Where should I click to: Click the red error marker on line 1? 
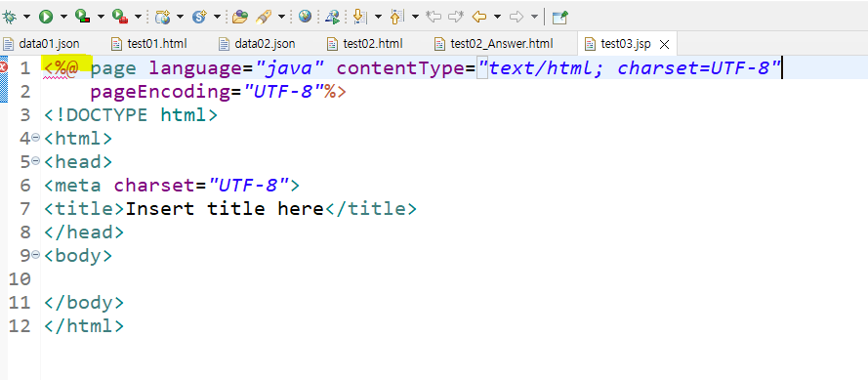click(x=3, y=67)
